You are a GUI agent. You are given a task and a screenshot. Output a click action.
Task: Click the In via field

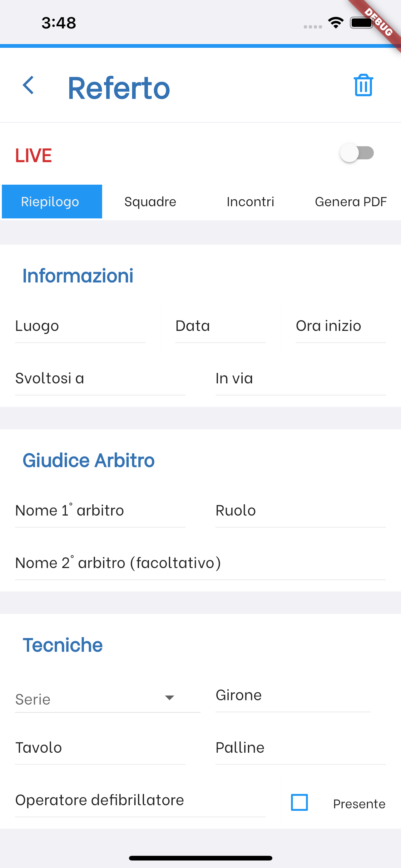pyautogui.click(x=300, y=379)
